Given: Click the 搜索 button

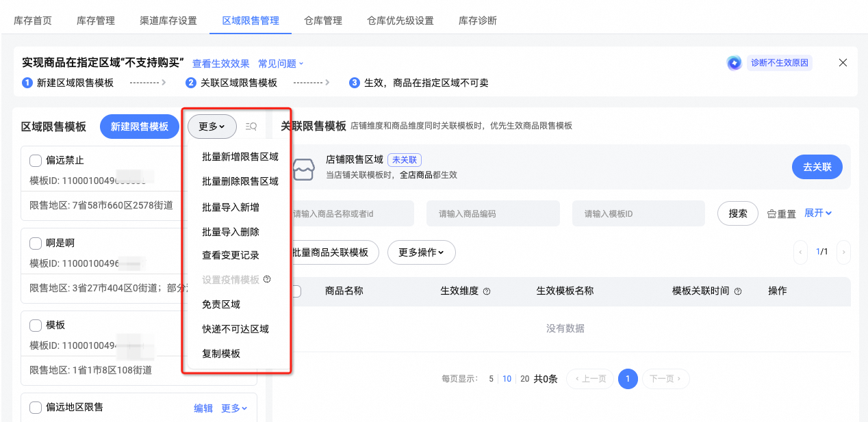Looking at the screenshot, I should coord(738,213).
